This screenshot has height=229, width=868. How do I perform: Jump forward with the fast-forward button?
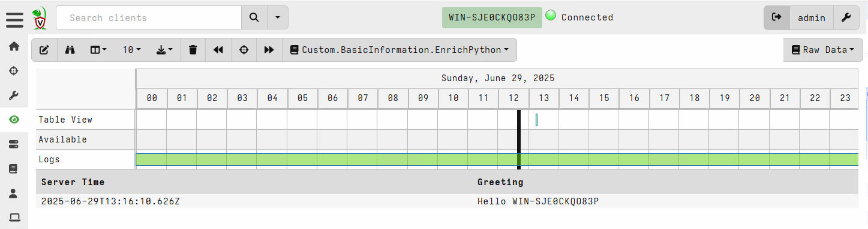coord(269,50)
